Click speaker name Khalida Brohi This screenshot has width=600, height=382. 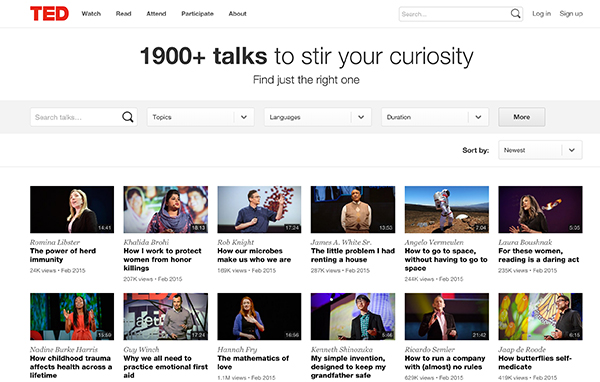tap(146, 242)
